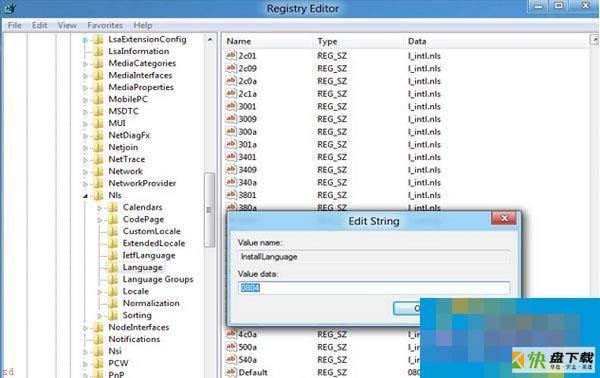Select the Language key folder icon
This screenshot has height=378, width=600.
tap(113, 267)
